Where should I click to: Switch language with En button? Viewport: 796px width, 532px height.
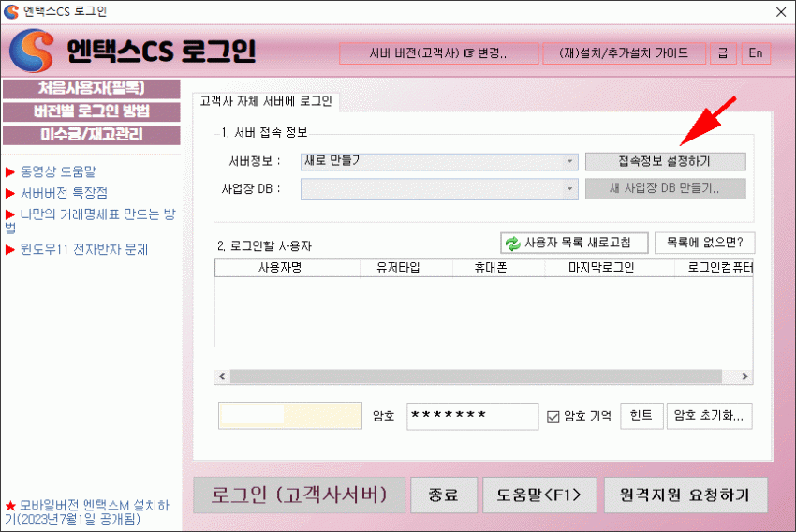(756, 53)
